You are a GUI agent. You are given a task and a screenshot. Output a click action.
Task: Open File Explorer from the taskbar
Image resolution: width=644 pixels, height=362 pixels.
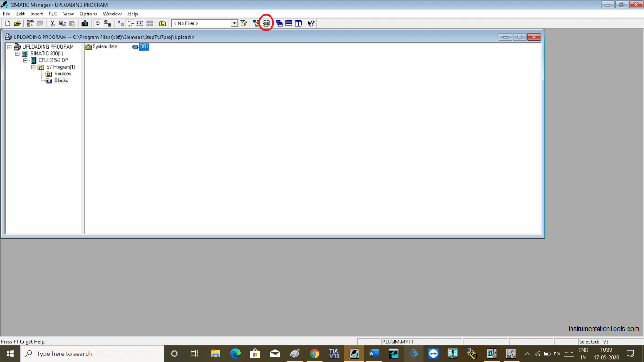coord(215,354)
